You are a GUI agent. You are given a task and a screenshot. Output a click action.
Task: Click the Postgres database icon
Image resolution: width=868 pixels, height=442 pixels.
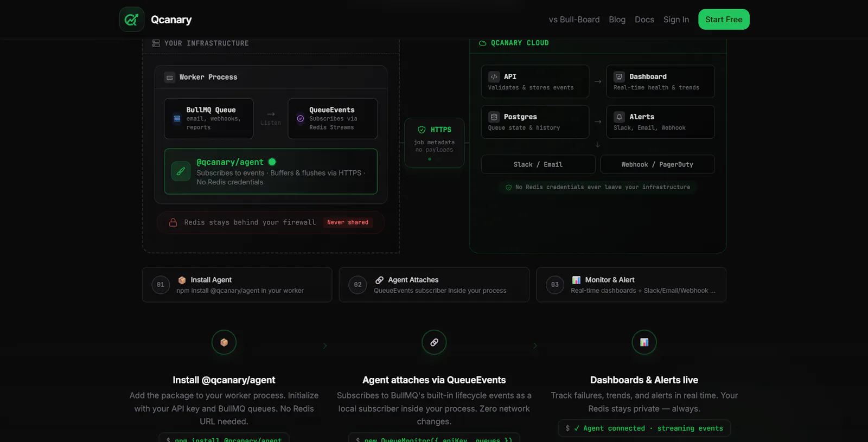[x=494, y=117]
